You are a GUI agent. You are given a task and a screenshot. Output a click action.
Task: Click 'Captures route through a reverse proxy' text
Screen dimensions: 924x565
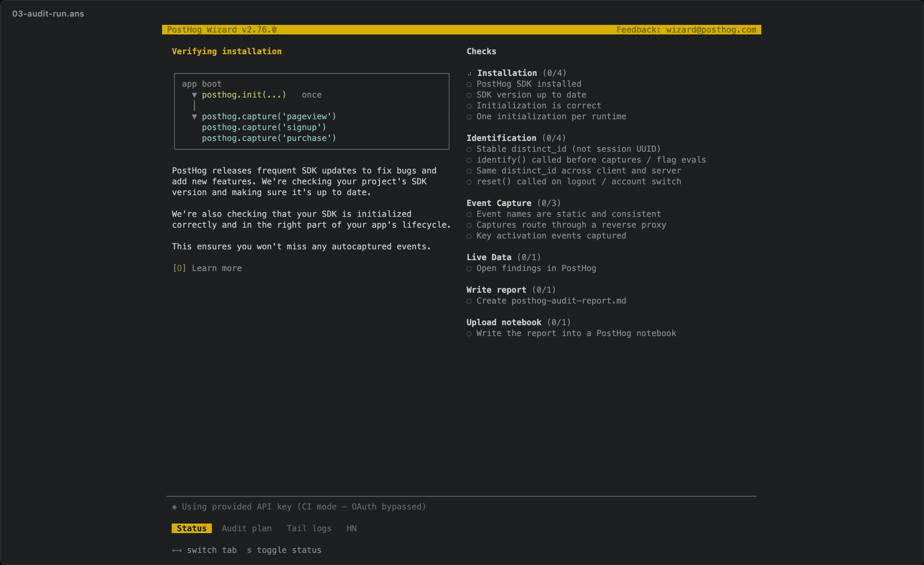click(x=571, y=225)
